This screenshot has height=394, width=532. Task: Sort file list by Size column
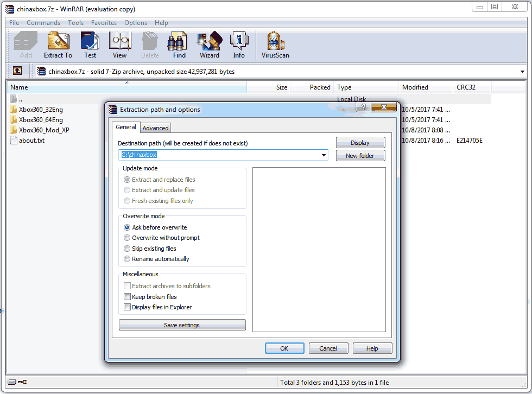(x=268, y=87)
